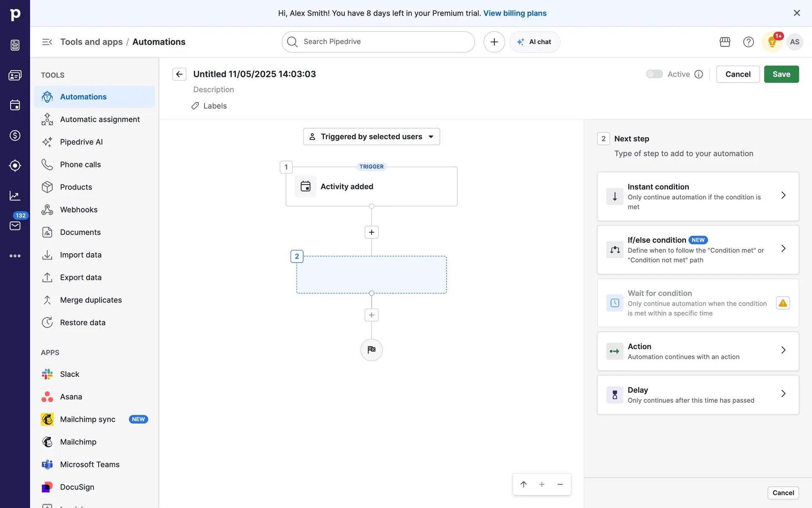Click the finish flag icon at the flow end
Screen dimensions: 812x508
pyautogui.click(x=371, y=350)
